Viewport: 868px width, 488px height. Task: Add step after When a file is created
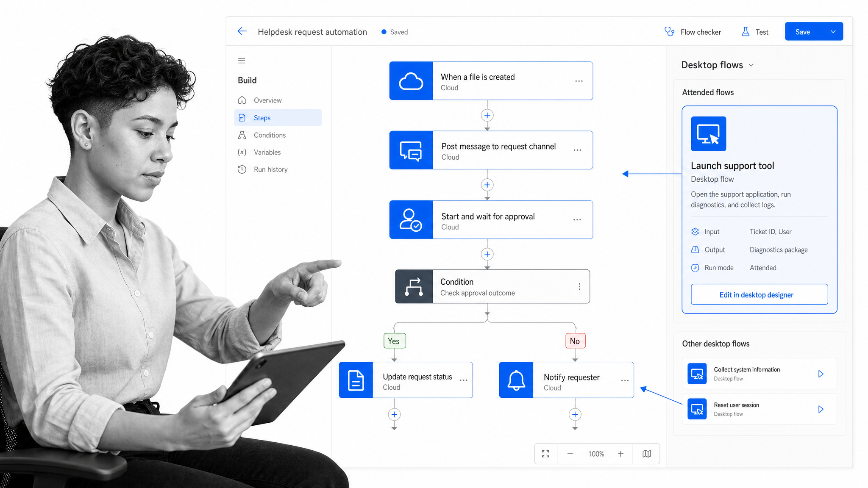click(x=487, y=115)
